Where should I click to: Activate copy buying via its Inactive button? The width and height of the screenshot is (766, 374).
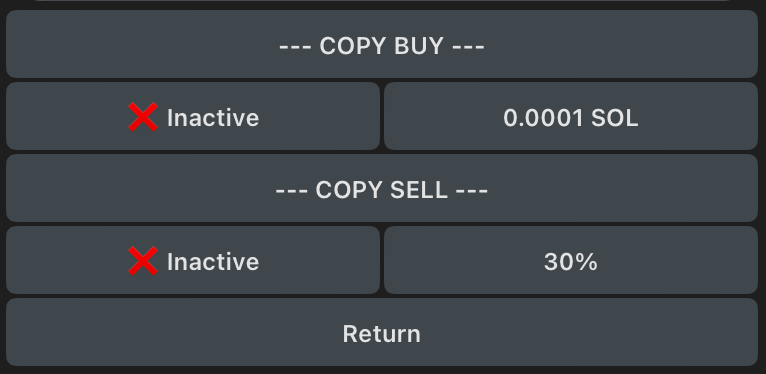[x=193, y=116]
